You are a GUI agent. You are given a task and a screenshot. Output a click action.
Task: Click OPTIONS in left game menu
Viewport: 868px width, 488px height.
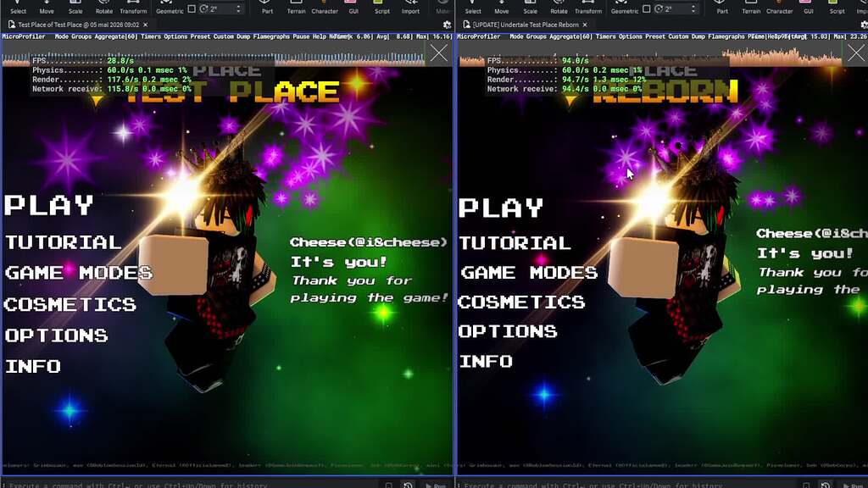point(57,335)
